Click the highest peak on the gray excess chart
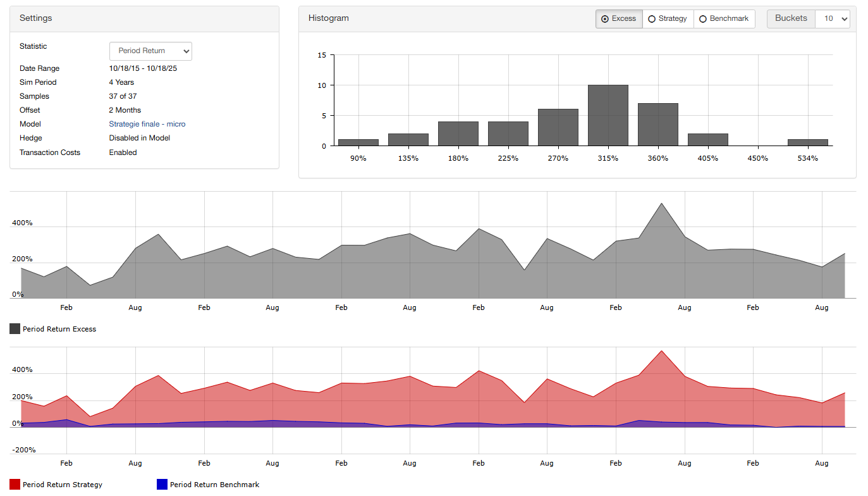This screenshot has height=496, width=868. coord(661,204)
